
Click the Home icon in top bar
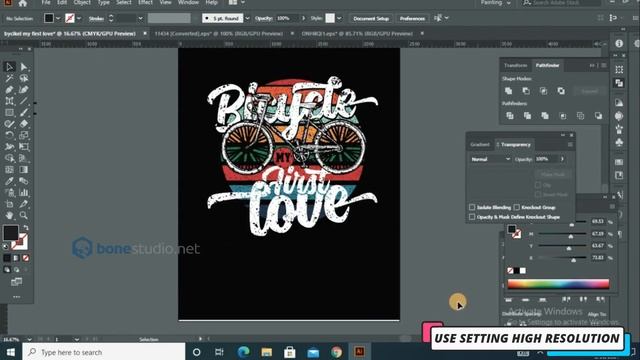(22, 3)
